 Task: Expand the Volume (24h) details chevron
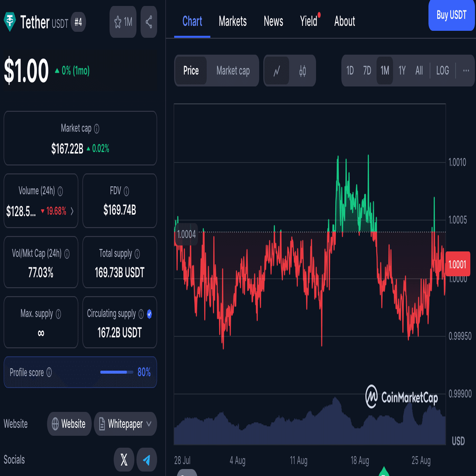pos(74,211)
